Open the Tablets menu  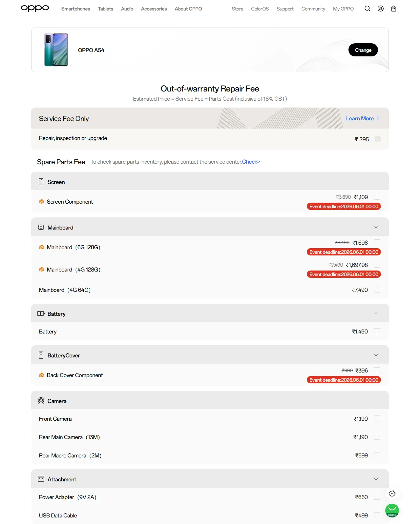click(x=105, y=9)
